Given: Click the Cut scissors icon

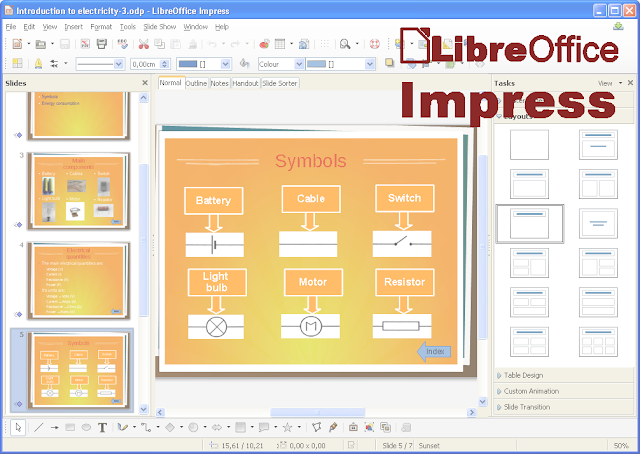Looking at the screenshot, I should coord(143,44).
